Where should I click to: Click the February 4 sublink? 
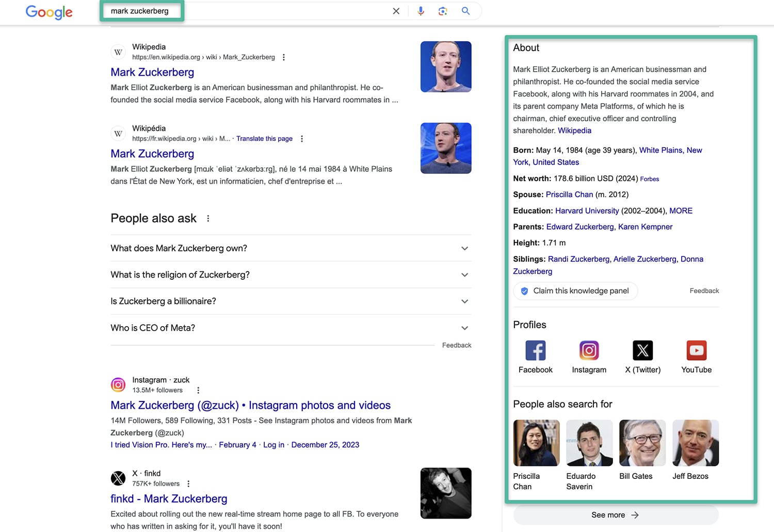[x=237, y=445]
